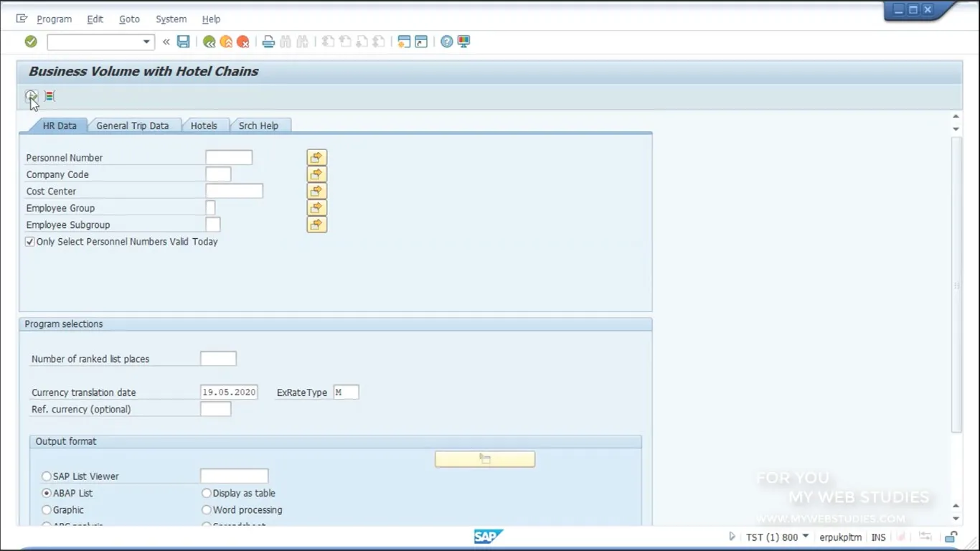
Task: Select the Display as table radio button
Action: coord(207,493)
